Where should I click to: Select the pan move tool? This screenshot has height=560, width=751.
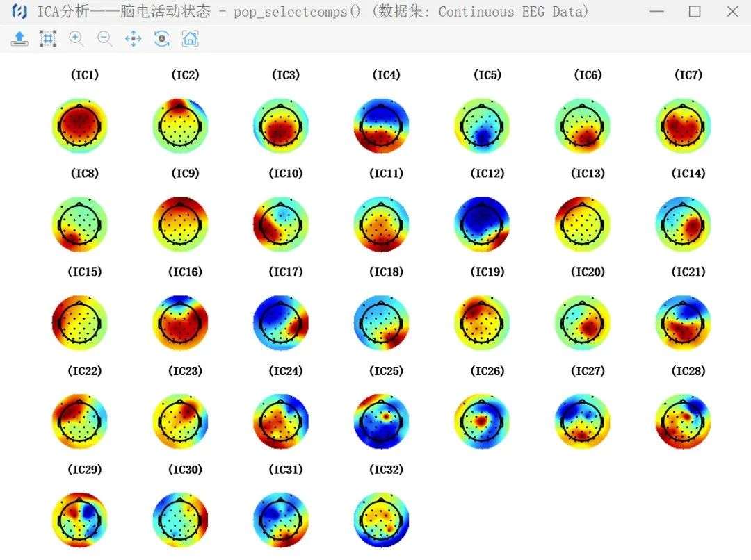(x=133, y=39)
